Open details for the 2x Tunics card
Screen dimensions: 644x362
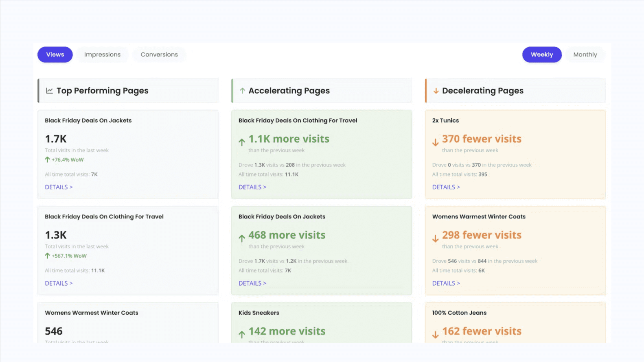[446, 187]
